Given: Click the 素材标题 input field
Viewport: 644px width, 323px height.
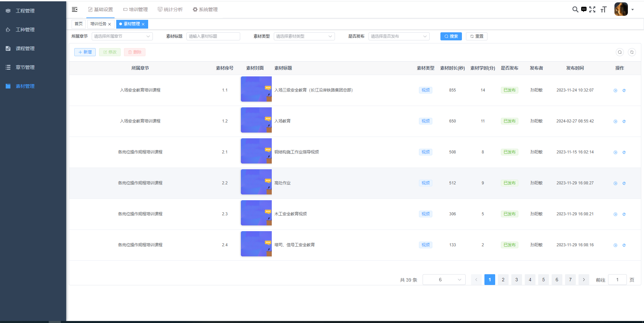Looking at the screenshot, I should click(213, 36).
